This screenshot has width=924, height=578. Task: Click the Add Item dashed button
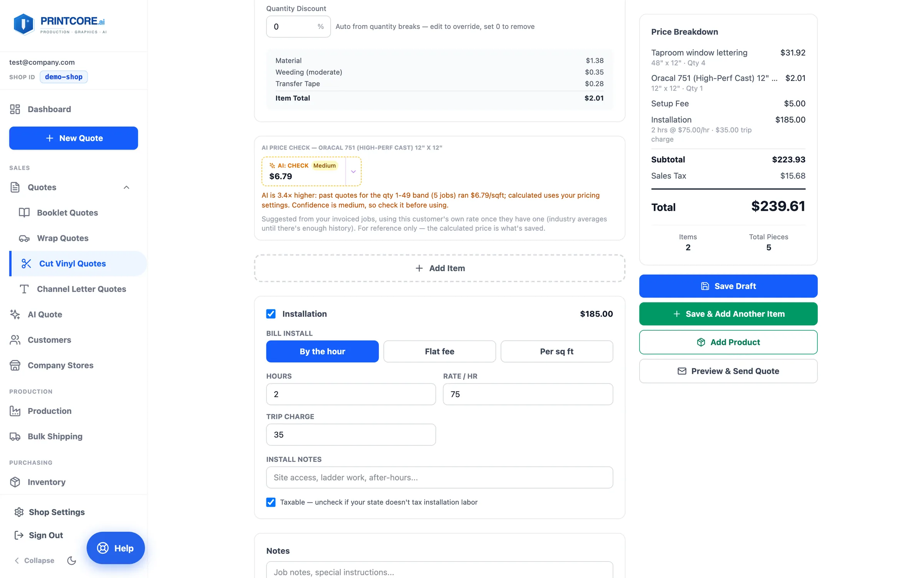click(x=439, y=268)
